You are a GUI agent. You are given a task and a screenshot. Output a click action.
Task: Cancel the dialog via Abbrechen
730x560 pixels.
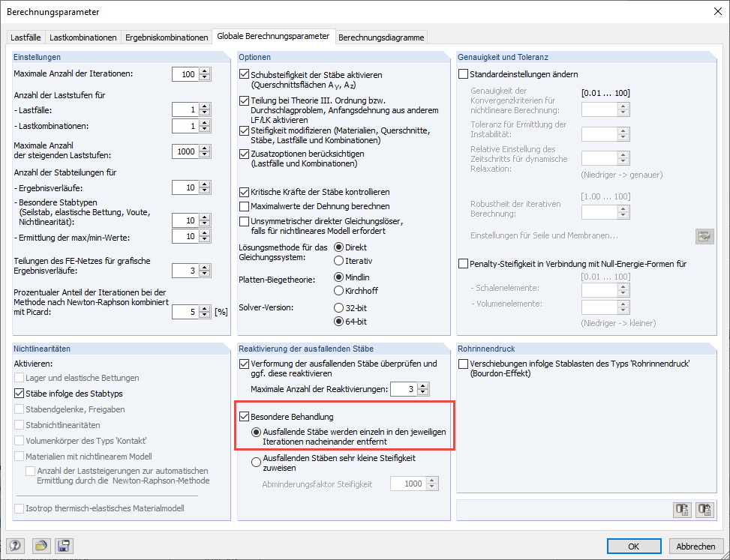(695, 546)
